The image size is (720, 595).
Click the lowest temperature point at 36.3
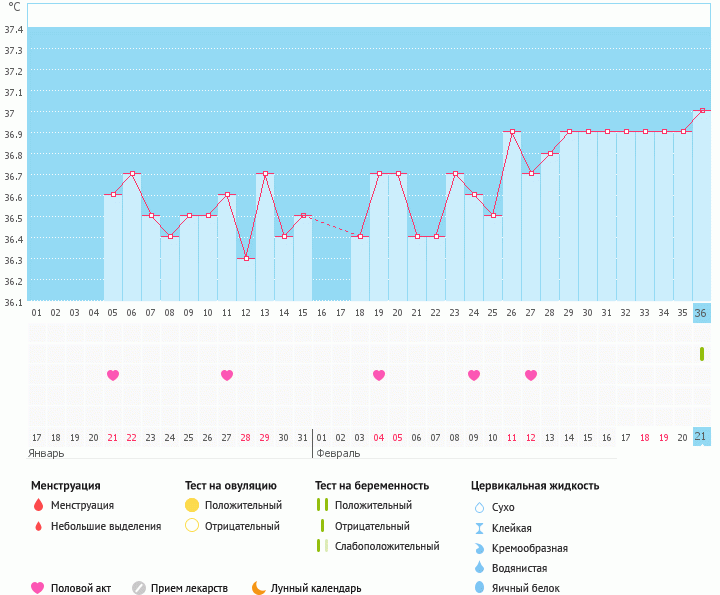pyautogui.click(x=246, y=258)
